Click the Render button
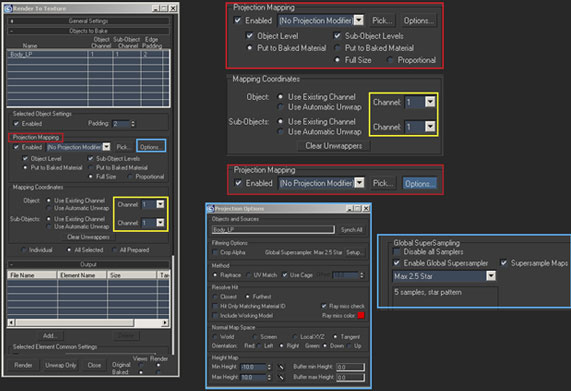 pos(23,365)
